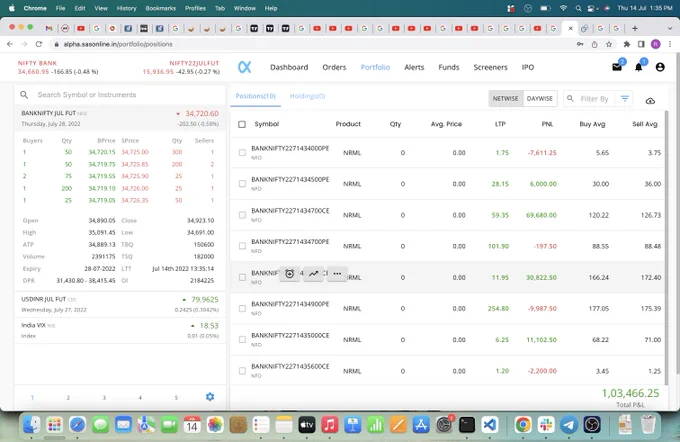Open Google Chrome icon in the Dock
The height and width of the screenshot is (442, 680).
(523, 425)
